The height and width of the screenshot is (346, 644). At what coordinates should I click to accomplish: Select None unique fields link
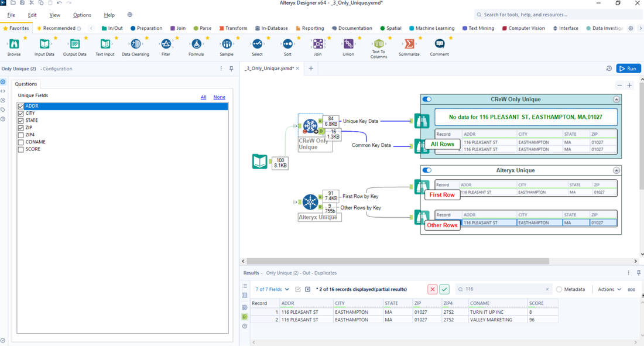coord(220,97)
